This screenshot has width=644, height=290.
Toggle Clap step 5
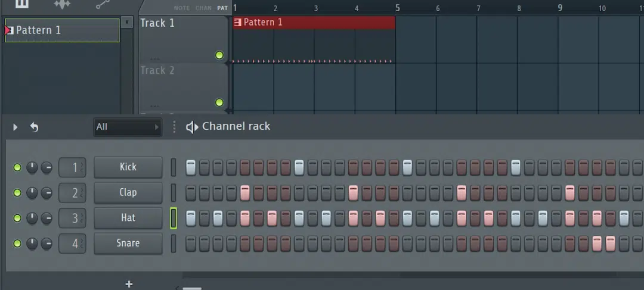coord(245,193)
